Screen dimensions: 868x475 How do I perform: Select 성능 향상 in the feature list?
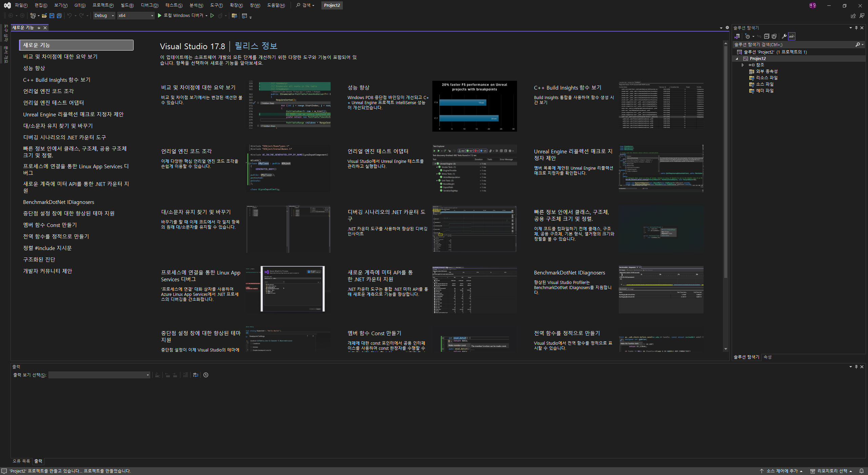[34, 68]
